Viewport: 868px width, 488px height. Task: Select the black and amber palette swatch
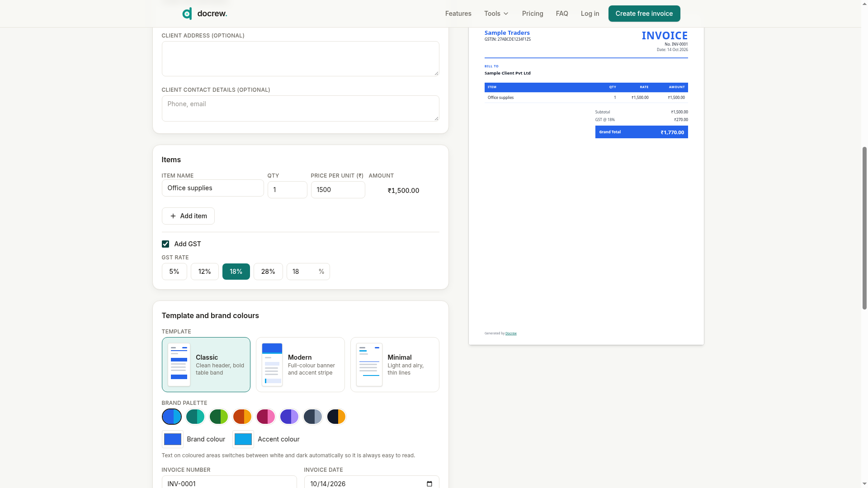pyautogui.click(x=336, y=417)
